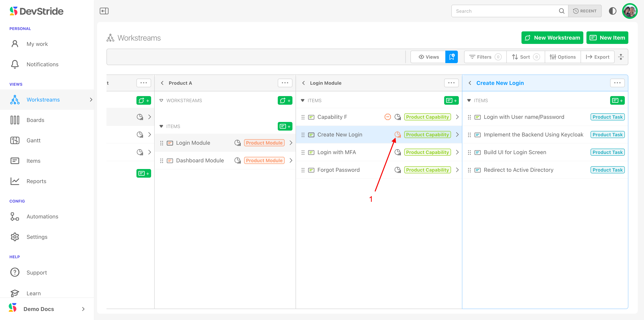This screenshot has width=644, height=320.
Task: Collapse the sidebar panel icon
Action: tap(104, 11)
